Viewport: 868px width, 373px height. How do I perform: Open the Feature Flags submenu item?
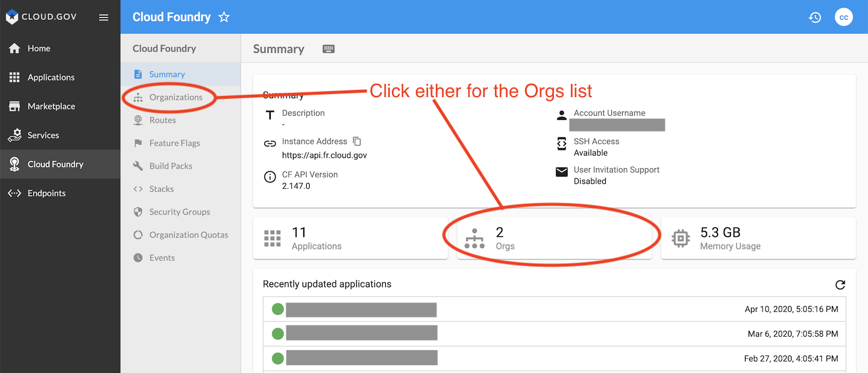click(x=181, y=143)
